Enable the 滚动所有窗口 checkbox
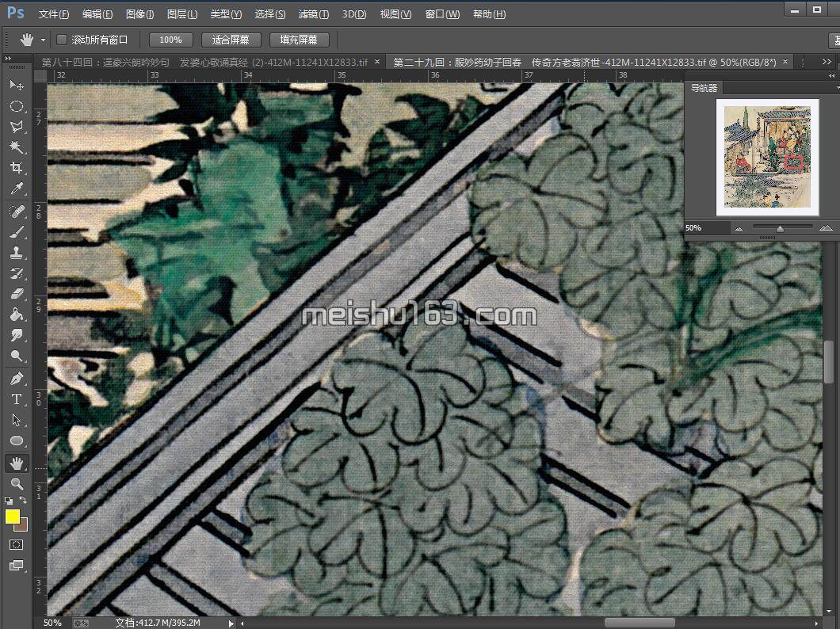Screen dimensions: 840x629 [x=62, y=40]
